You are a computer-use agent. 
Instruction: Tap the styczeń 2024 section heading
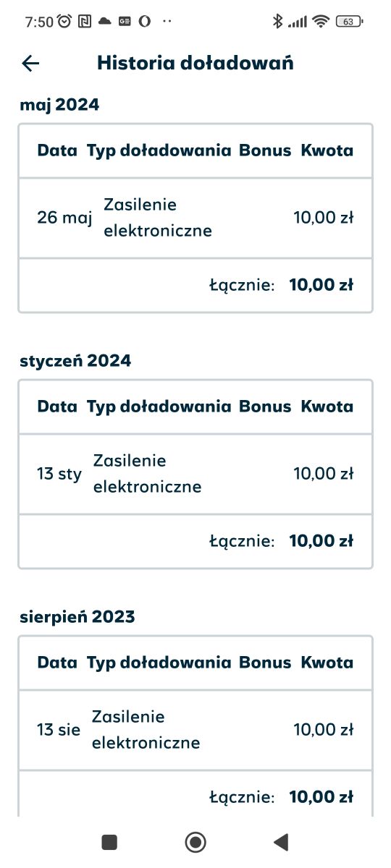click(x=75, y=360)
